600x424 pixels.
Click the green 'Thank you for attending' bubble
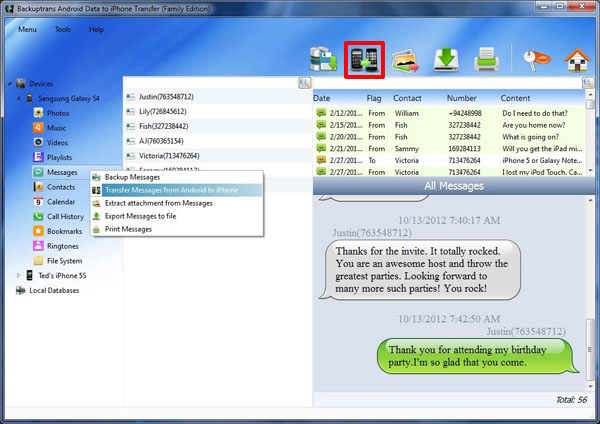(478, 356)
